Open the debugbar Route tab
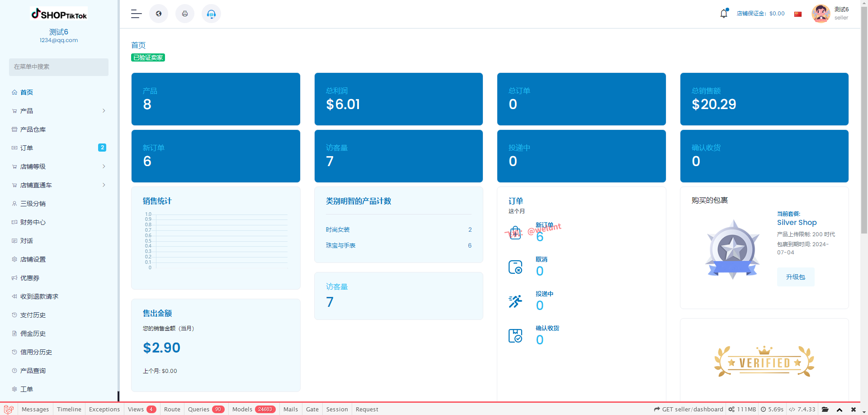Viewport: 868px width, 415px height. pos(172,410)
